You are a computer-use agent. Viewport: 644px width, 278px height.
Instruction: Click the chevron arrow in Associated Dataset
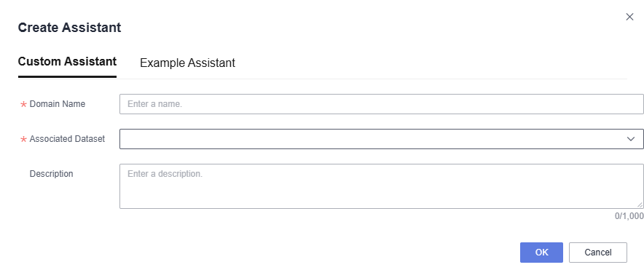631,139
